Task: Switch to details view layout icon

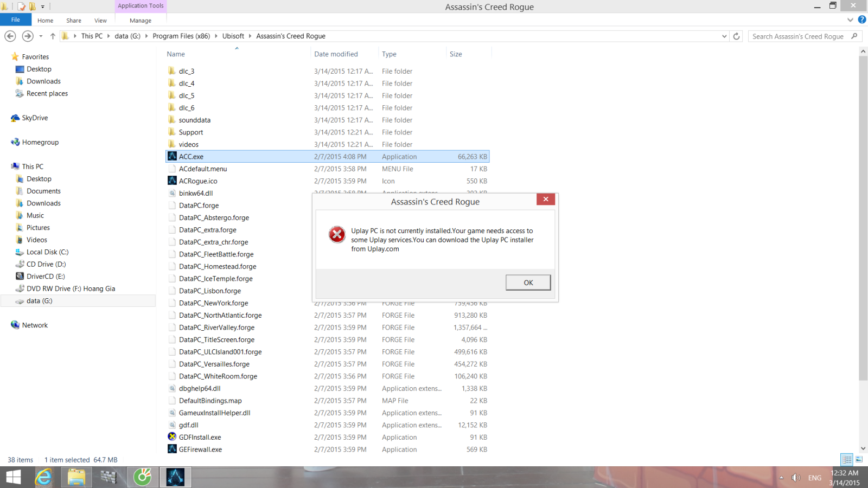Action: pos(847,459)
